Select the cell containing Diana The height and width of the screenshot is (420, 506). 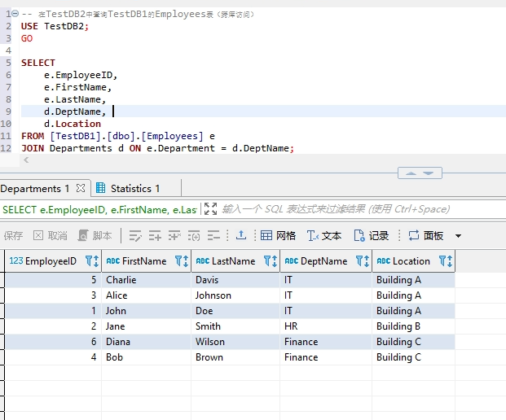[146, 342]
